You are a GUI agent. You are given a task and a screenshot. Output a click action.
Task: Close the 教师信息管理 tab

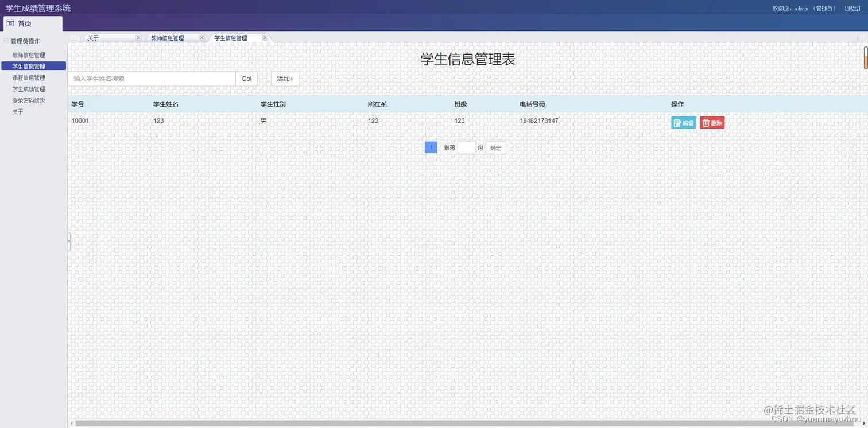[x=201, y=38]
